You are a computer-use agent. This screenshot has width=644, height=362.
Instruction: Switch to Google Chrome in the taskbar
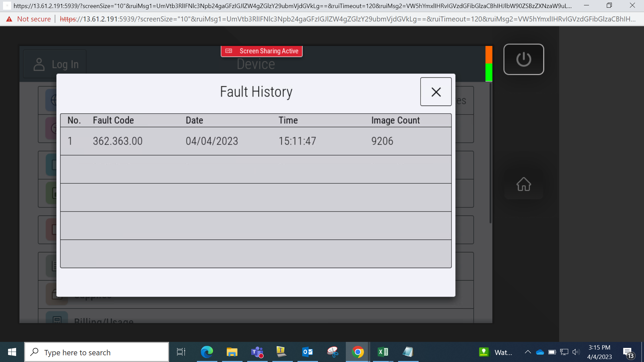[358, 352]
